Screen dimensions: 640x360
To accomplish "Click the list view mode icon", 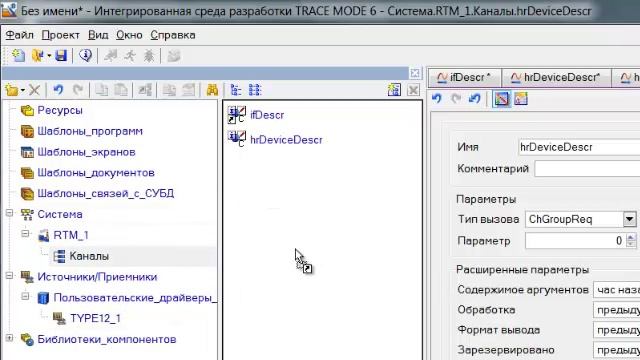I will (x=255, y=90).
